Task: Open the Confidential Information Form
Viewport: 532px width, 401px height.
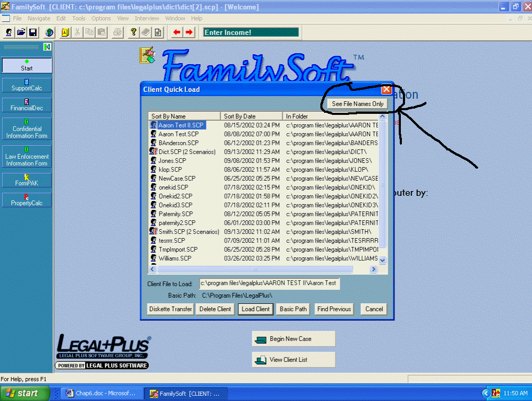Action: (27, 129)
